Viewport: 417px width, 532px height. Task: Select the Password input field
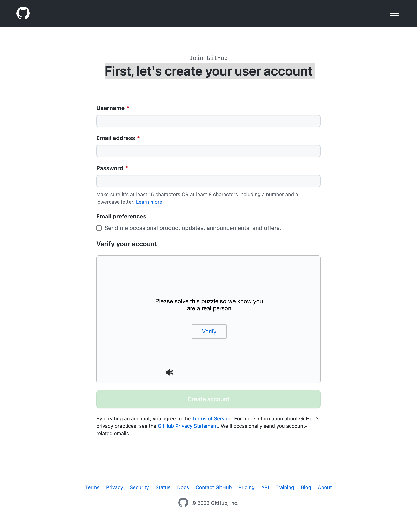pyautogui.click(x=208, y=181)
